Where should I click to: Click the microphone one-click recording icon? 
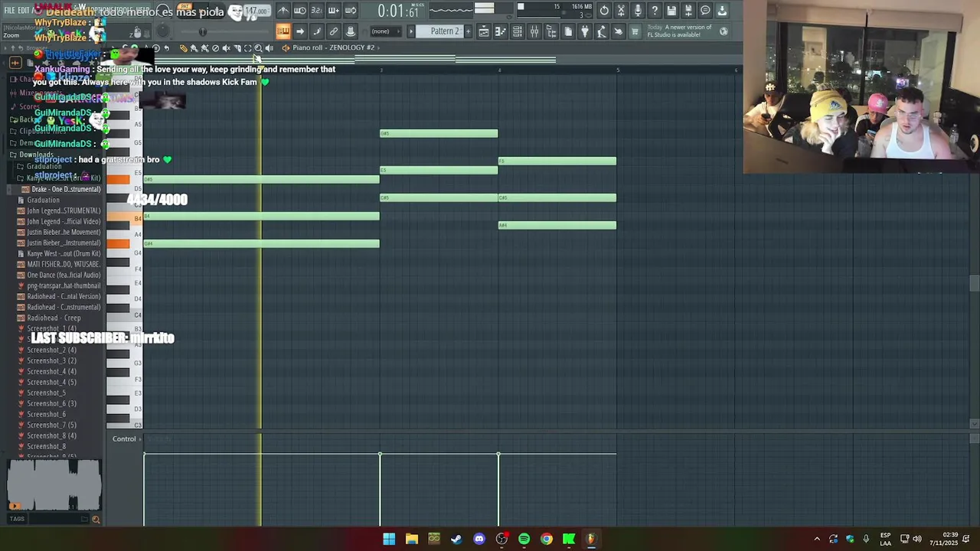(x=638, y=11)
